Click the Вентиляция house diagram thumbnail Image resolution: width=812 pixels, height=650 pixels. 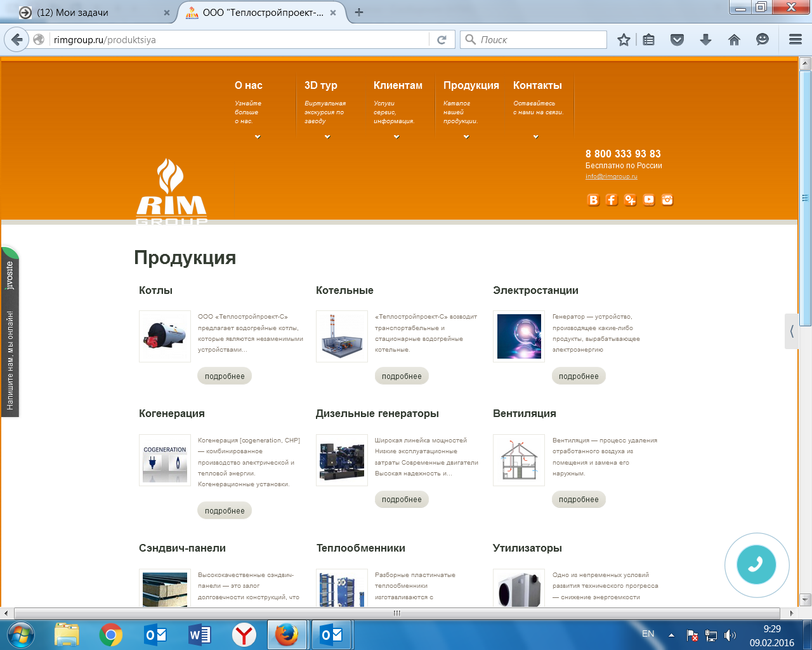519,460
